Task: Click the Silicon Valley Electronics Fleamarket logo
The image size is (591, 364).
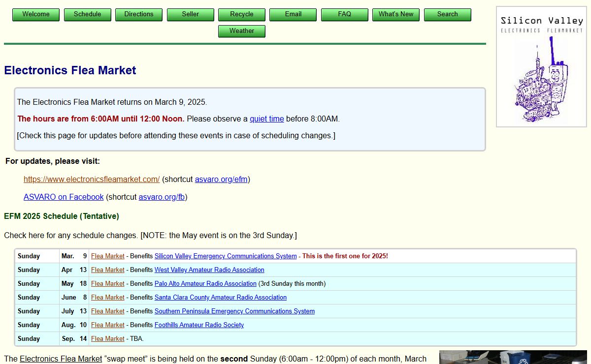Action: tap(541, 66)
